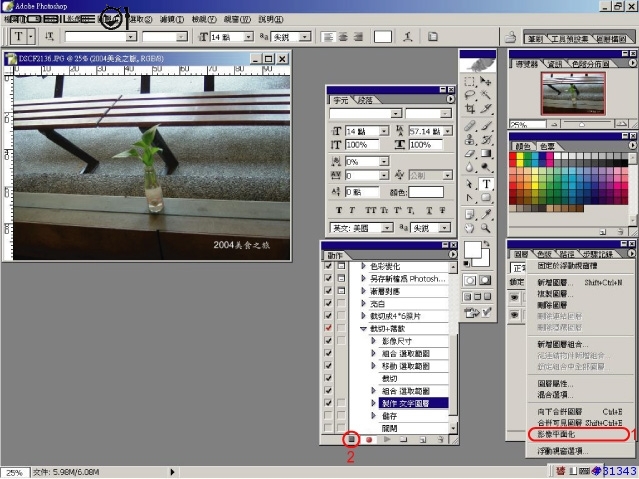The image size is (639, 479).
Task: Select the Healing Brush tool
Action: click(470, 126)
